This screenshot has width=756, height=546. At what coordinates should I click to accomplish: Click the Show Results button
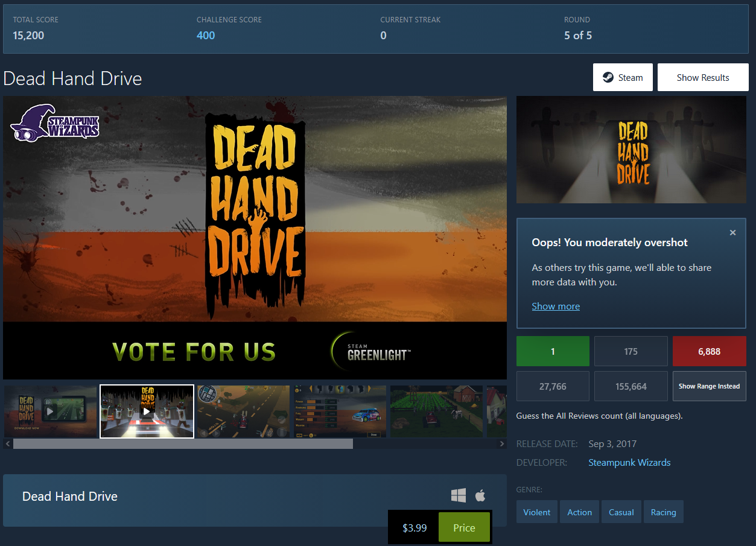coord(703,77)
